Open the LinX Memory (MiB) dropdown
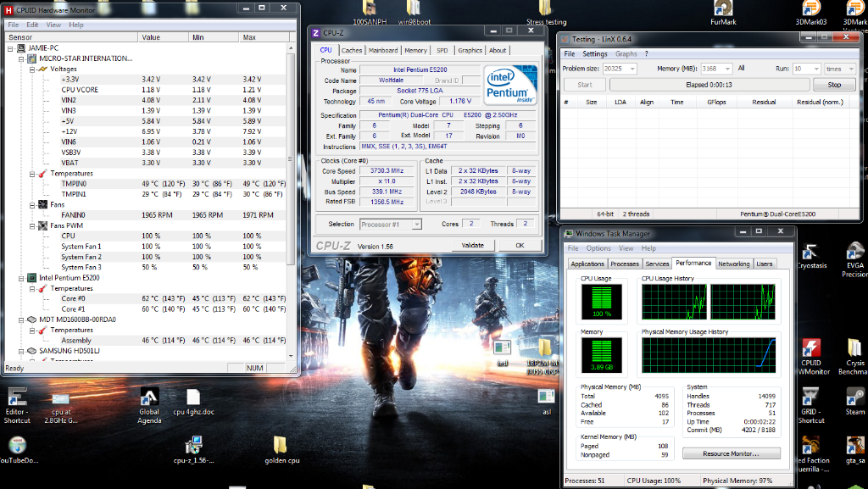This screenshot has width=868, height=489. tap(727, 69)
